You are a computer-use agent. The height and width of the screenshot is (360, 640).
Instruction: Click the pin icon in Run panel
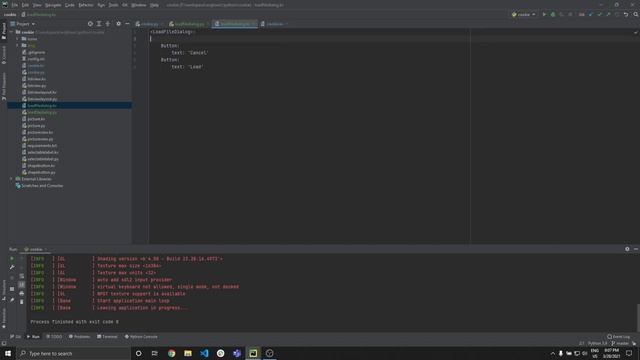[12, 300]
